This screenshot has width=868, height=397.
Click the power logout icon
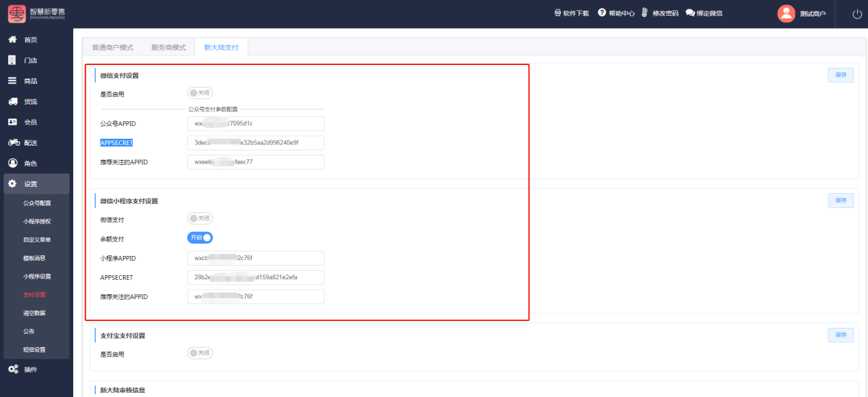(857, 14)
